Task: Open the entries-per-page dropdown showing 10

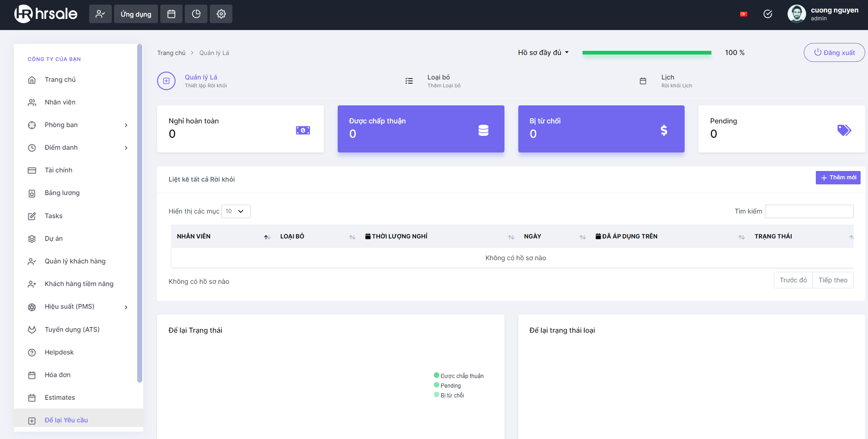Action: pyautogui.click(x=236, y=211)
